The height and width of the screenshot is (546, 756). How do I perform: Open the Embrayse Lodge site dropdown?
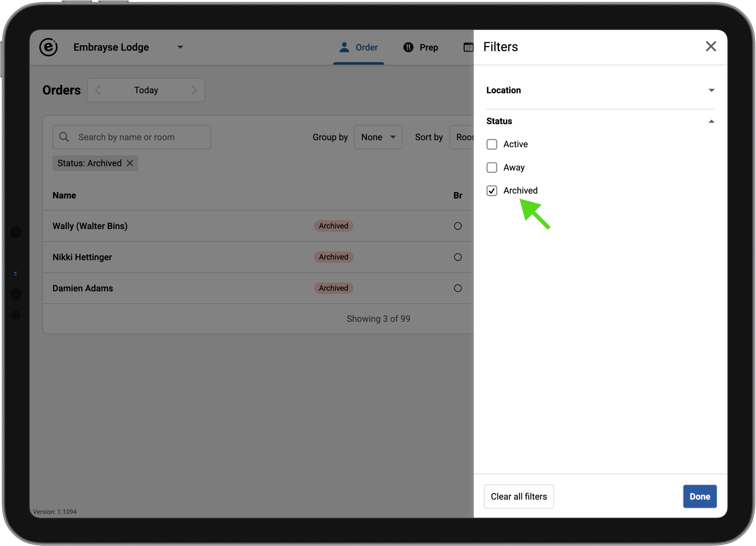(180, 47)
